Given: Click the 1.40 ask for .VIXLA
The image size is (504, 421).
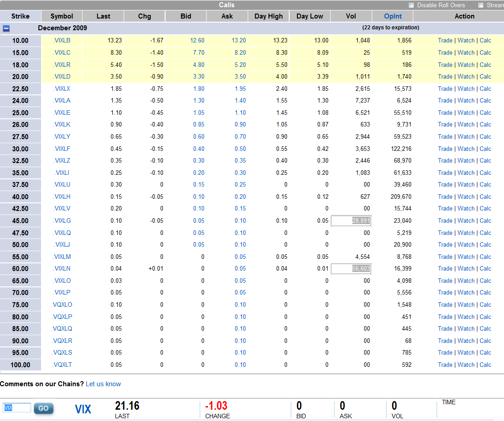Looking at the screenshot, I should pyautogui.click(x=240, y=101).
